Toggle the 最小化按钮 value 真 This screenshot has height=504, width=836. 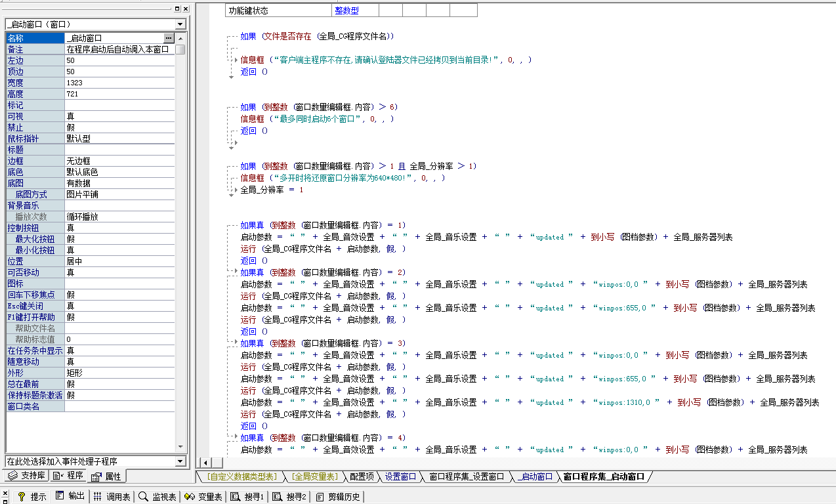coord(119,250)
